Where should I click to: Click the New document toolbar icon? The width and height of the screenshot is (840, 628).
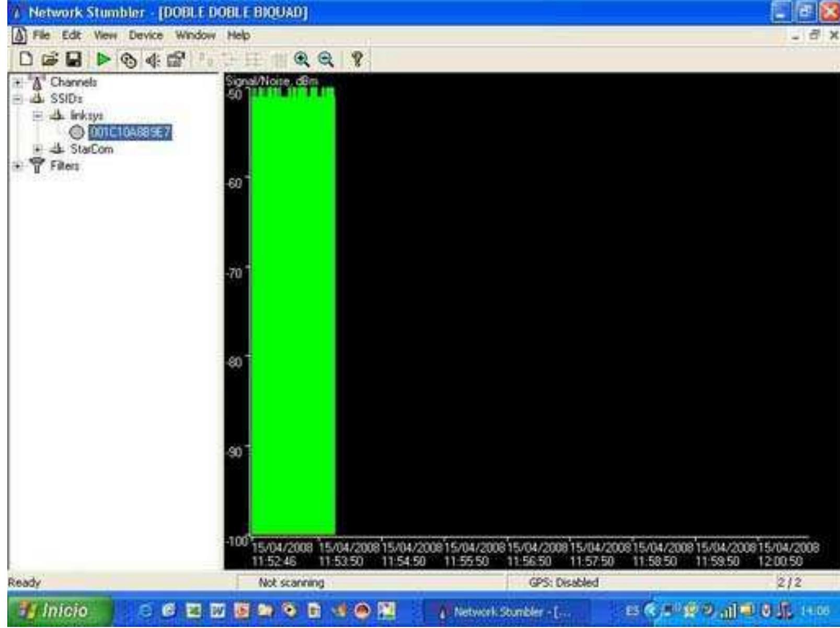point(26,60)
